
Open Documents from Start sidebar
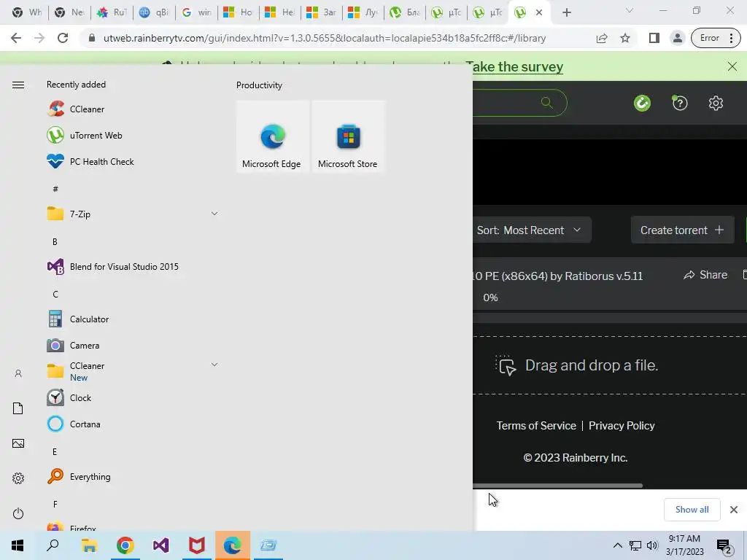pos(18,408)
